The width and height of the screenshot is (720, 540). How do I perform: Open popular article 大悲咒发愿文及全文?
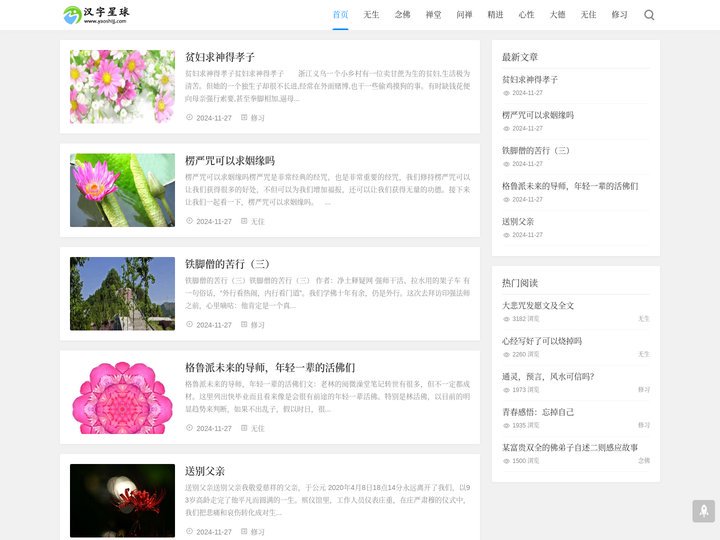538,305
